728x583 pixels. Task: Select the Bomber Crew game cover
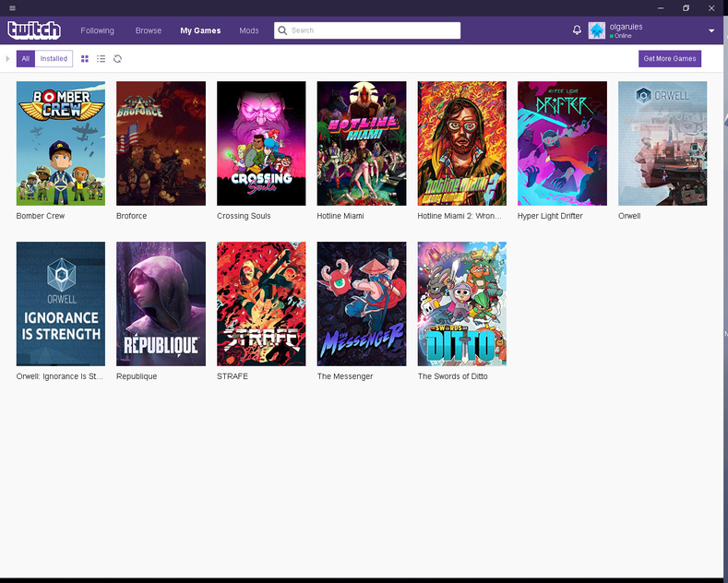pyautogui.click(x=61, y=143)
